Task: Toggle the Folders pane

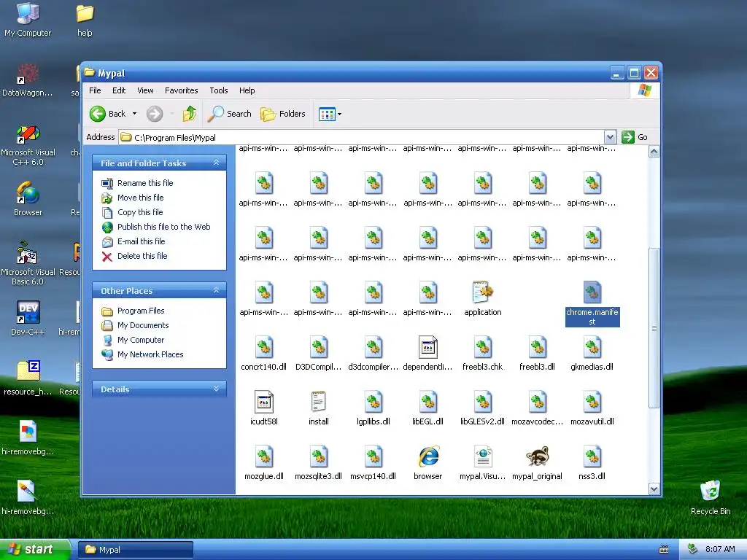Action: (x=283, y=114)
